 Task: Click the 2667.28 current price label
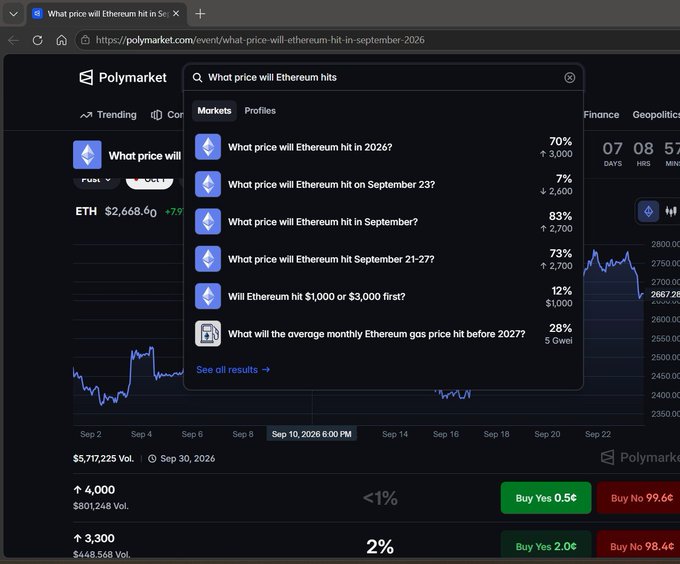coord(664,294)
